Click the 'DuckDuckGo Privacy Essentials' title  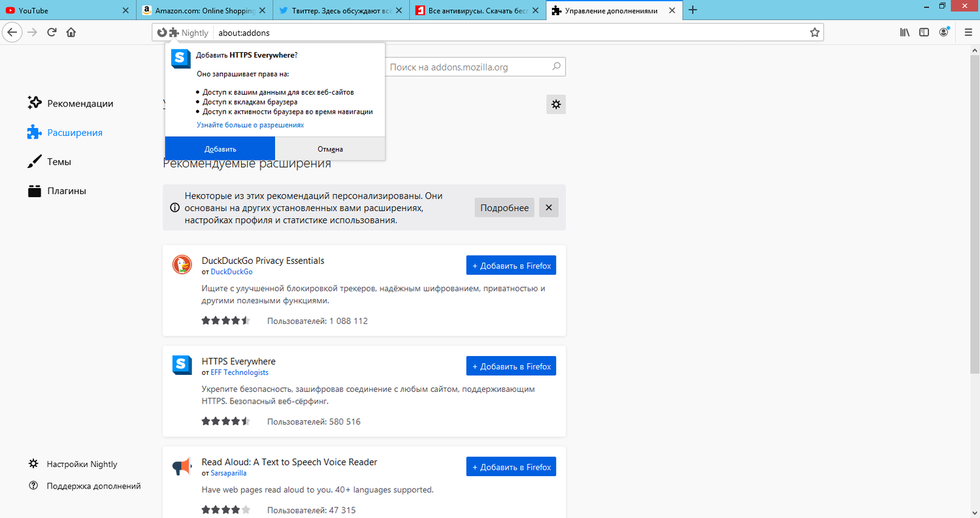point(263,261)
